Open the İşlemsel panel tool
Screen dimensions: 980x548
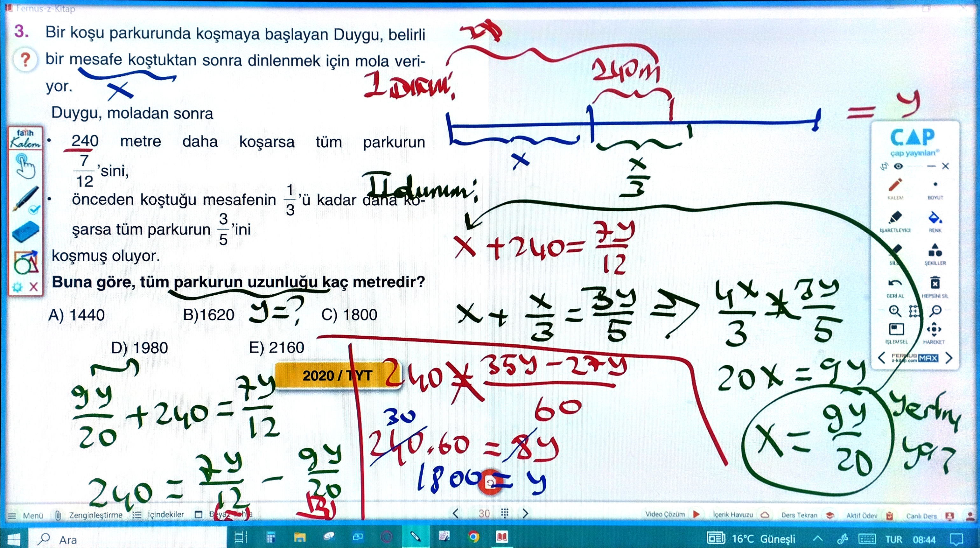click(896, 330)
